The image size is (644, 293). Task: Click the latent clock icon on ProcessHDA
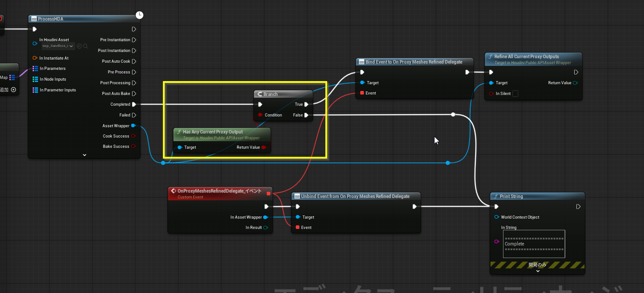click(x=140, y=15)
